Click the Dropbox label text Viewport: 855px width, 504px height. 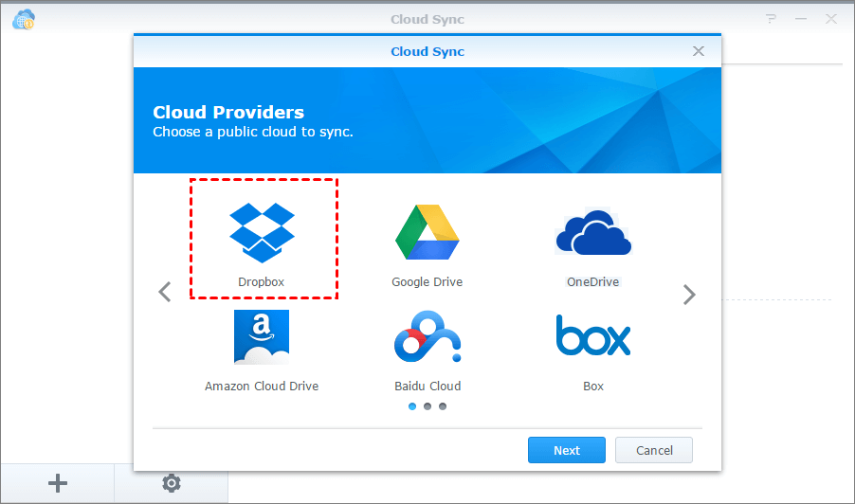click(x=262, y=281)
